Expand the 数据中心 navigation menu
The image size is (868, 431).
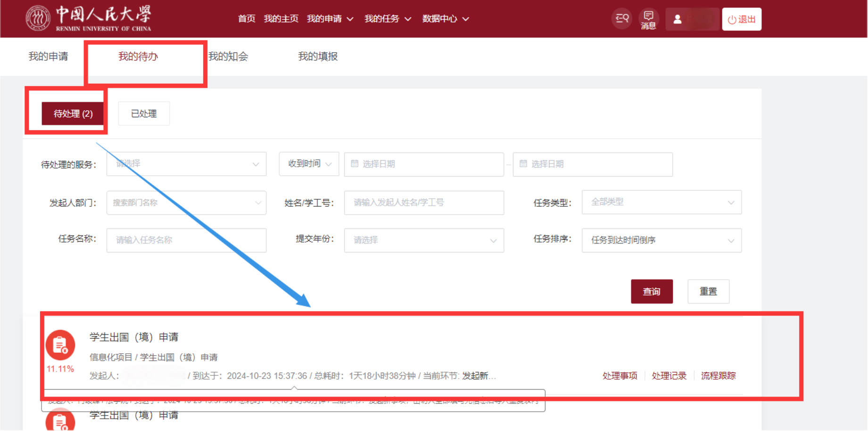(445, 19)
